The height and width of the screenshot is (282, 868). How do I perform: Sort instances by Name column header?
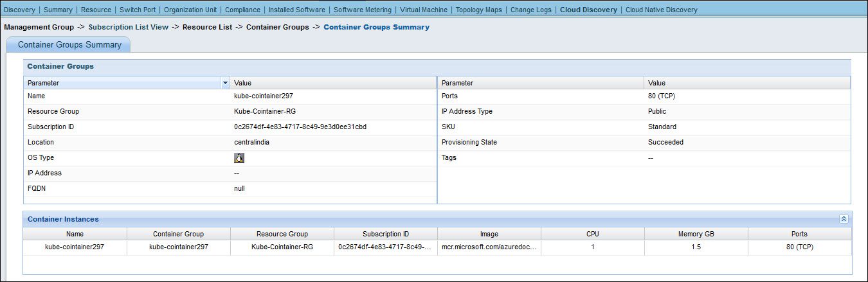click(75, 234)
